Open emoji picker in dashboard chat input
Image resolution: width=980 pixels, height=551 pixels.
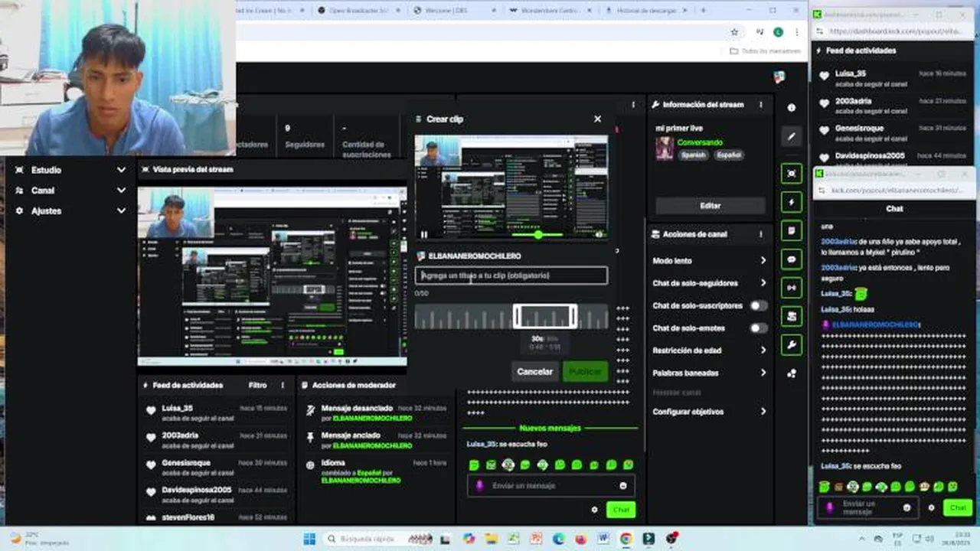623,486
